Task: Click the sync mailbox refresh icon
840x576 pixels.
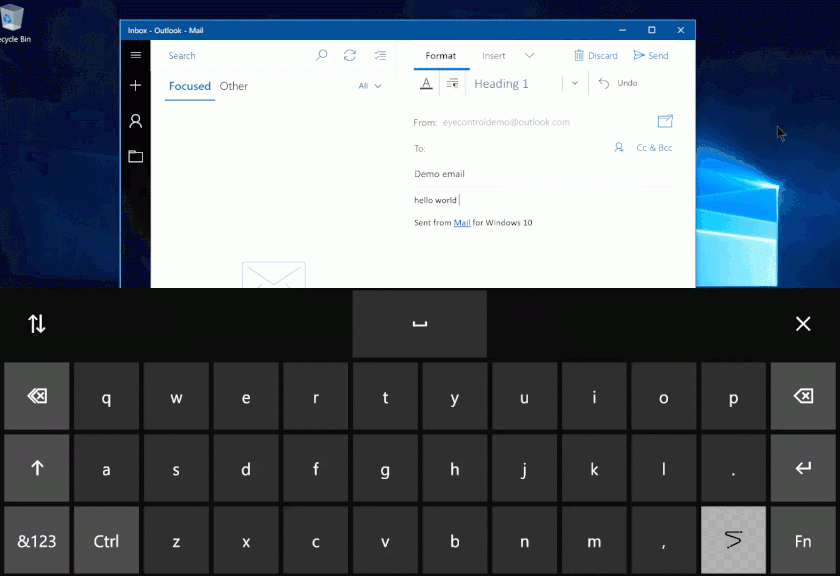Action: [x=350, y=56]
